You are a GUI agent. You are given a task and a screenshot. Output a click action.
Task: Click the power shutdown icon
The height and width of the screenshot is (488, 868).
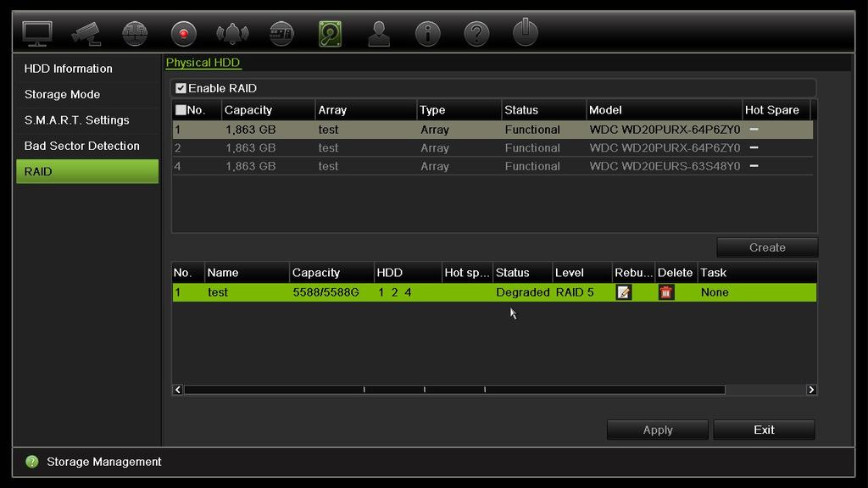click(x=525, y=32)
